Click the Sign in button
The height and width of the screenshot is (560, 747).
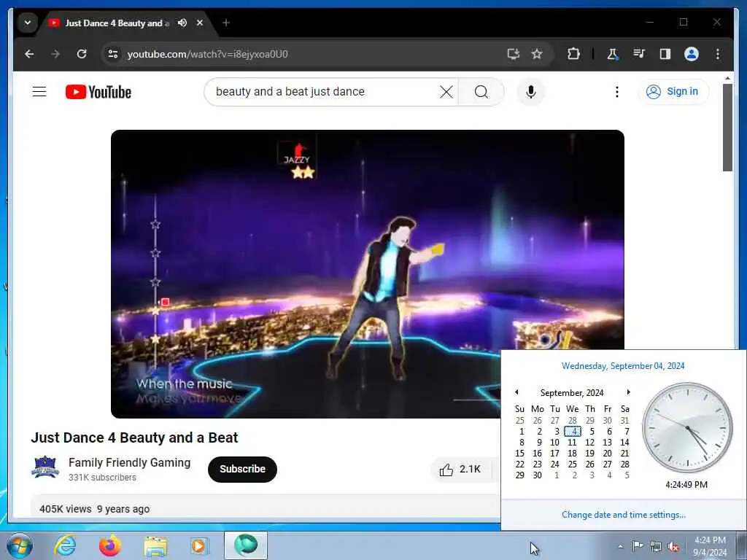673,91
